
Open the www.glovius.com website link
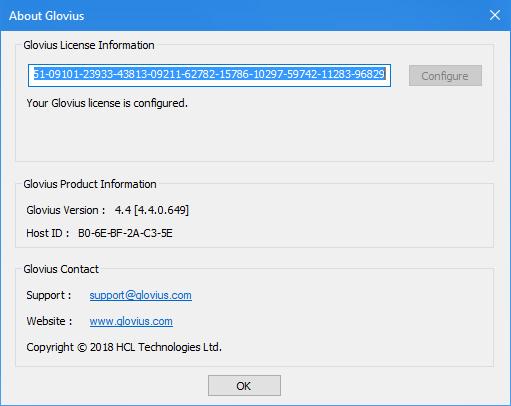click(131, 321)
